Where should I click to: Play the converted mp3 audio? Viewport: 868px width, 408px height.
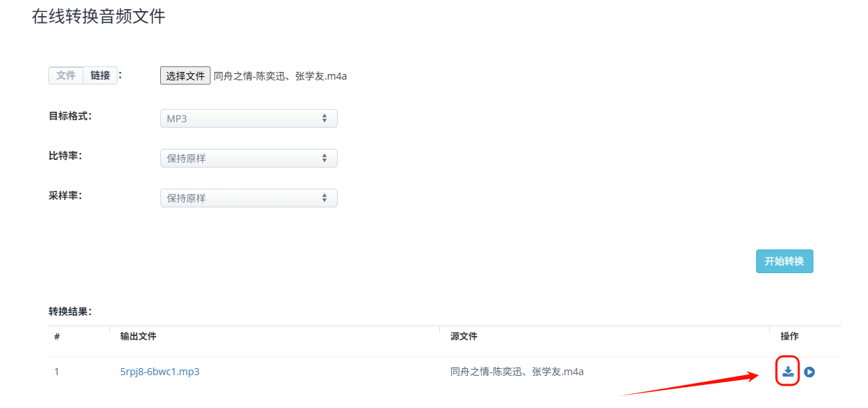click(809, 372)
